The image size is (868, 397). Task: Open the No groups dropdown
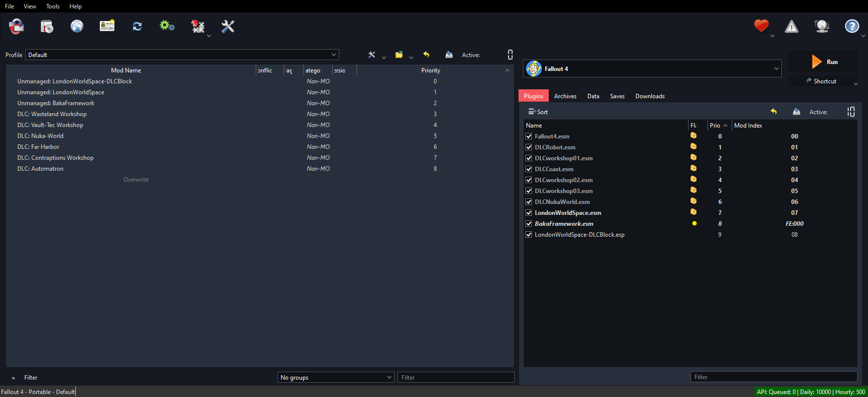coord(336,377)
